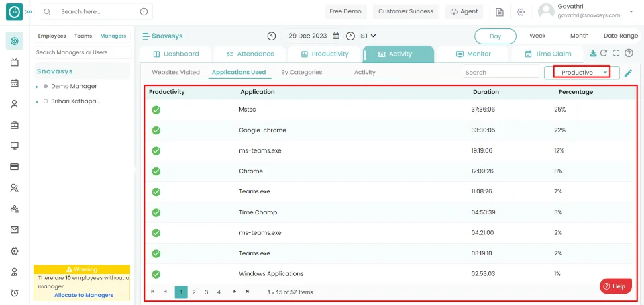Viewport: 644px width, 305px height.
Task: Select the By Categories sub-tab
Action: pos(301,72)
